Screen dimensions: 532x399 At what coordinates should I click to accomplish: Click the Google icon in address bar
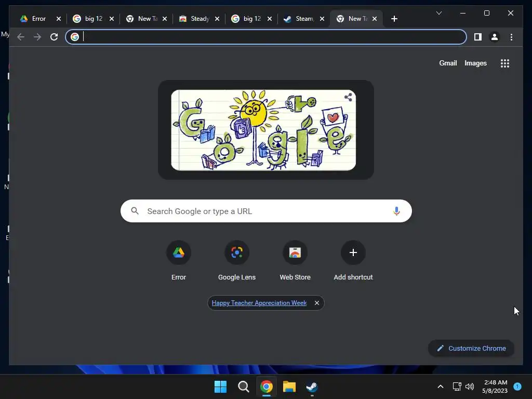(x=75, y=37)
